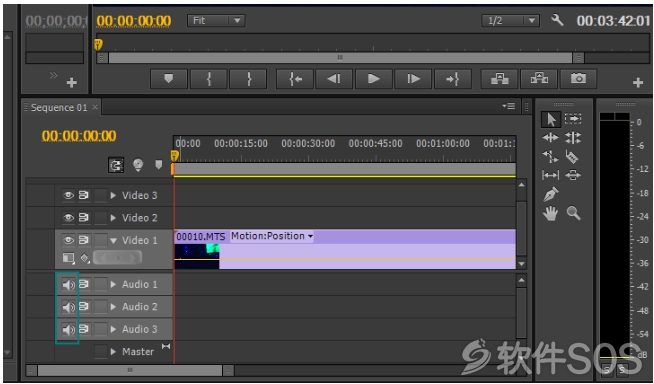Viewport: 654px width, 384px height.
Task: Open the 1/2 playback resolution dropdown
Action: click(x=510, y=20)
